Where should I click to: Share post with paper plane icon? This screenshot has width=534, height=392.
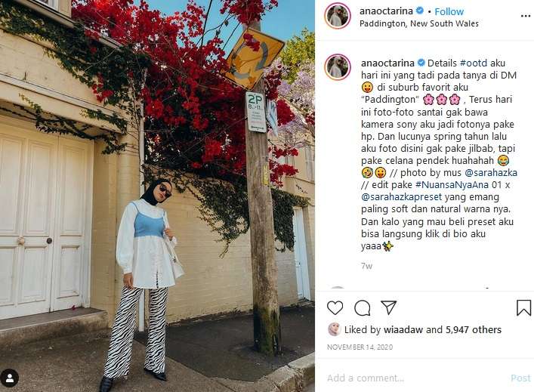(388, 307)
